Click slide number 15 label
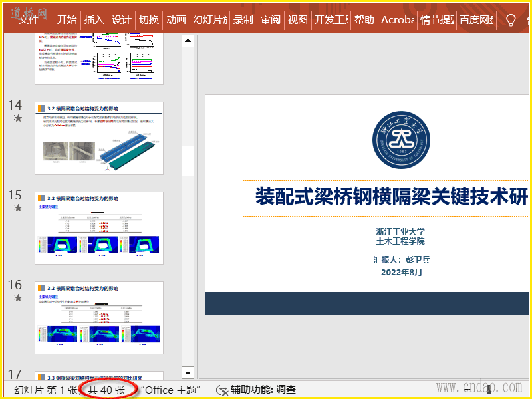The image size is (532, 399). point(15,195)
